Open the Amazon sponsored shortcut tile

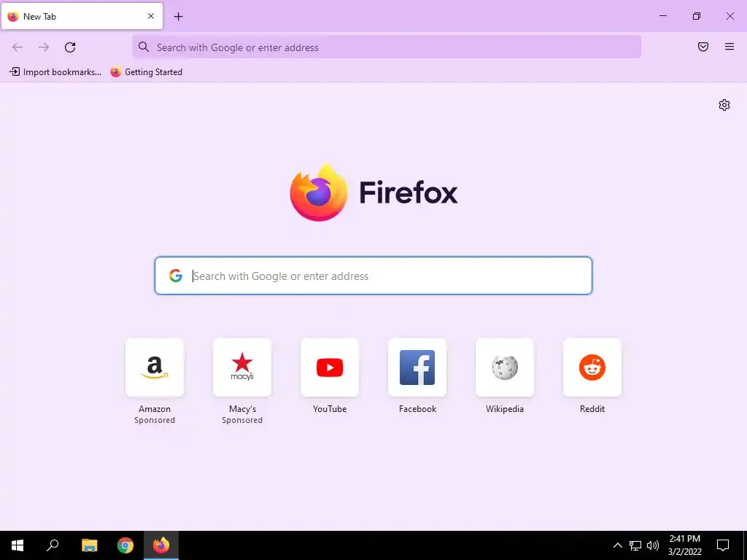pos(155,367)
